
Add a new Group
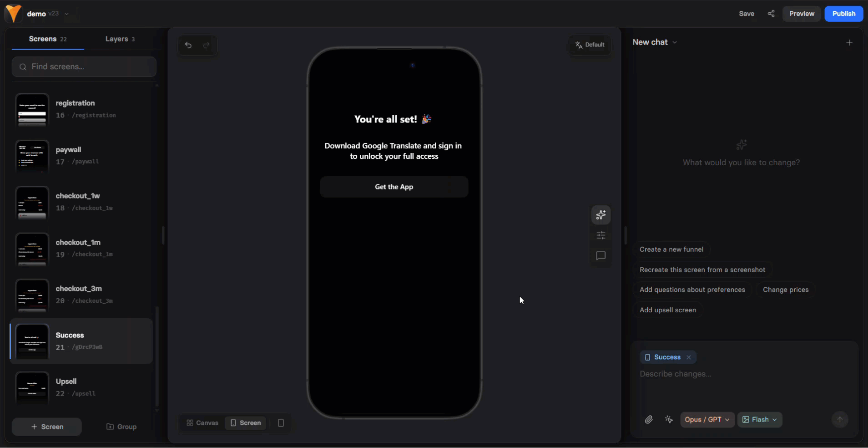click(121, 427)
